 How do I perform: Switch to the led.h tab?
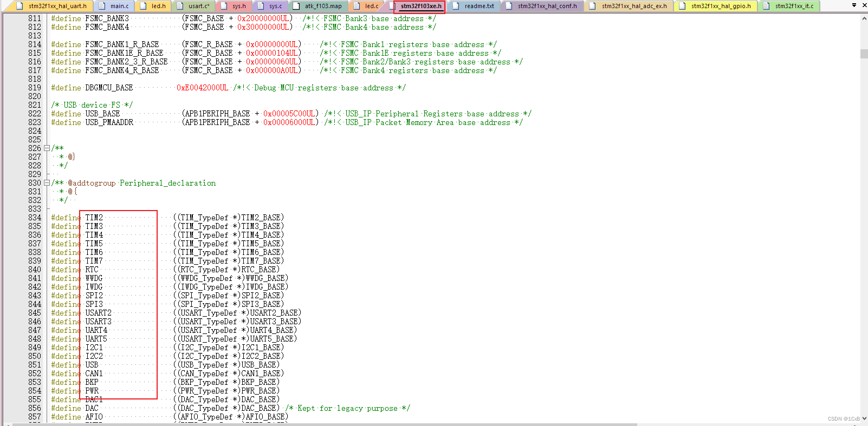153,6
